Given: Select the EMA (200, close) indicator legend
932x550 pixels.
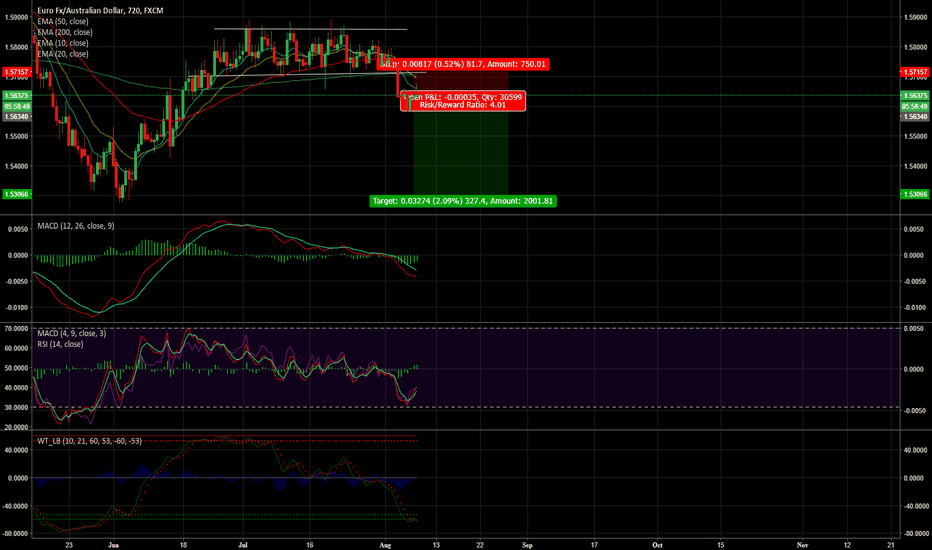Looking at the screenshot, I should 65,32.
